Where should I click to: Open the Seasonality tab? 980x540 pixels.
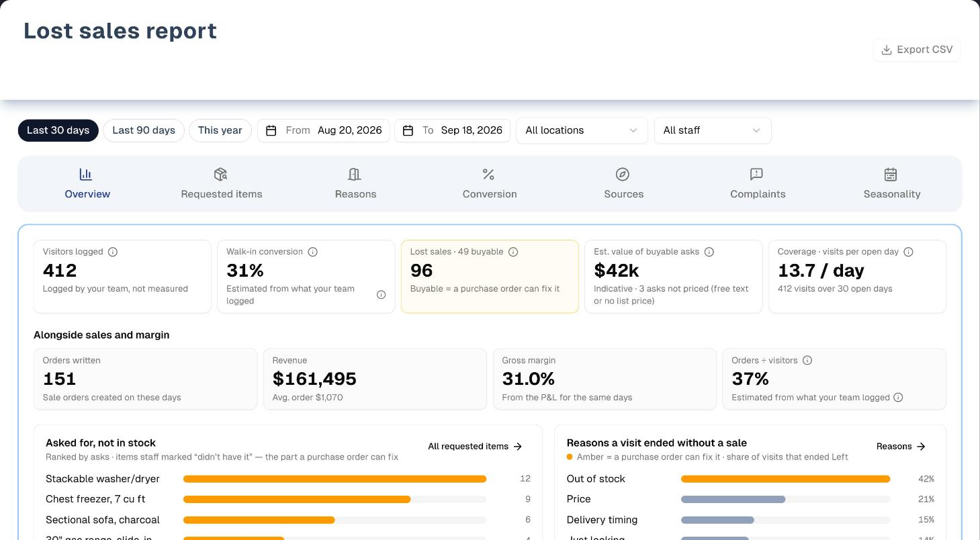coord(892,184)
